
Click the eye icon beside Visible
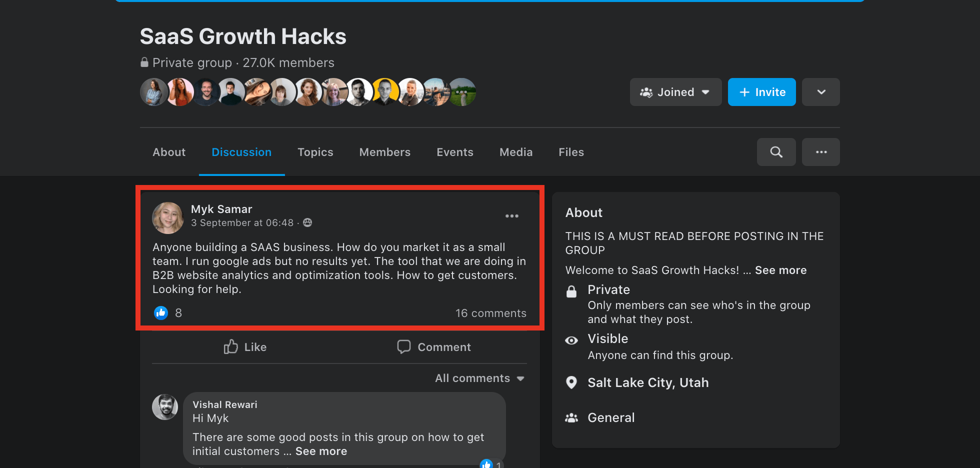click(571, 340)
